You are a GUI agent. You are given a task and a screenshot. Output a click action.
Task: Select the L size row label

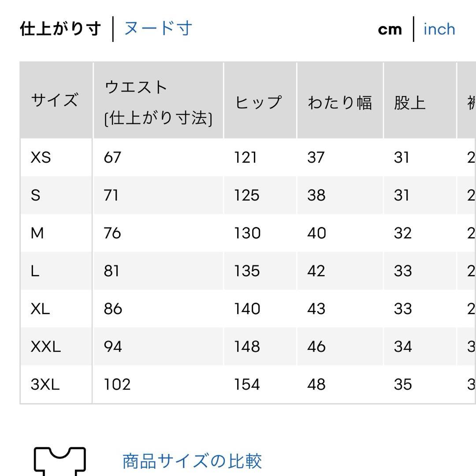[x=35, y=271]
